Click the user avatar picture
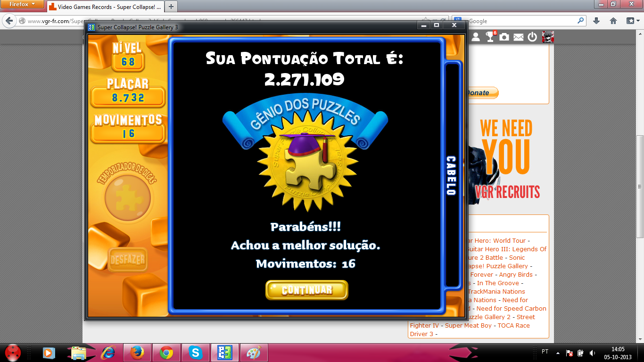Screen dimensions: 644x362 547,37
